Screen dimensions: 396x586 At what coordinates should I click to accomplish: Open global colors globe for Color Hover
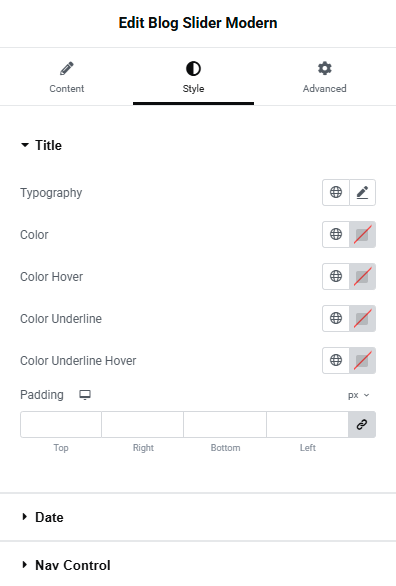click(336, 277)
